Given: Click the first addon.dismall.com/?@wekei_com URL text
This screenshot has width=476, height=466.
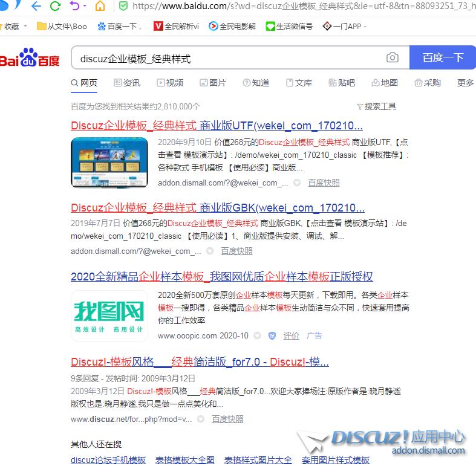Looking at the screenshot, I should click(x=223, y=183).
